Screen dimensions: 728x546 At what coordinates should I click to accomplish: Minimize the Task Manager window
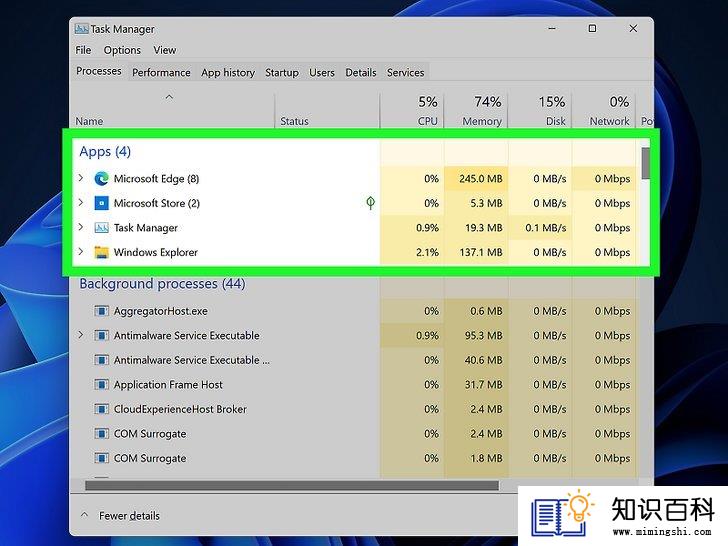[x=552, y=28]
